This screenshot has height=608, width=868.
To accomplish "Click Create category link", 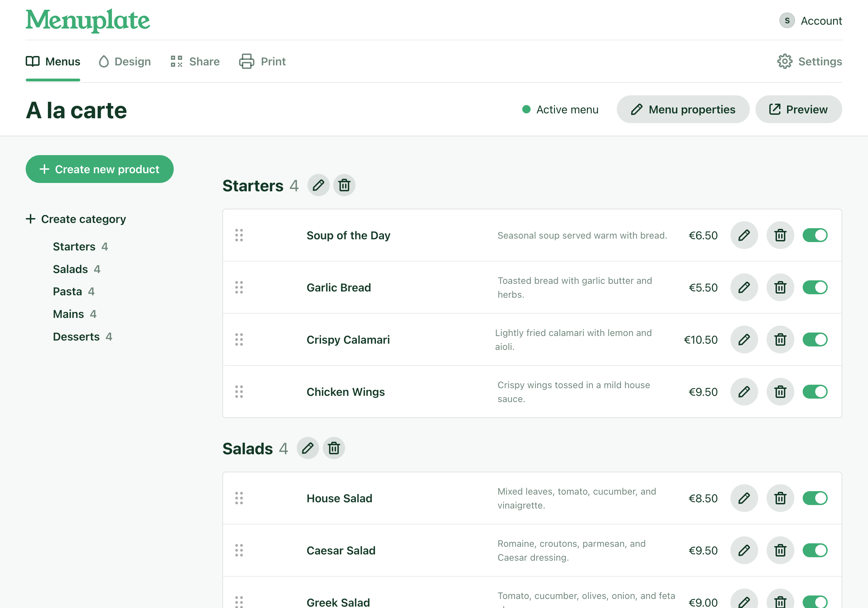I will (76, 219).
